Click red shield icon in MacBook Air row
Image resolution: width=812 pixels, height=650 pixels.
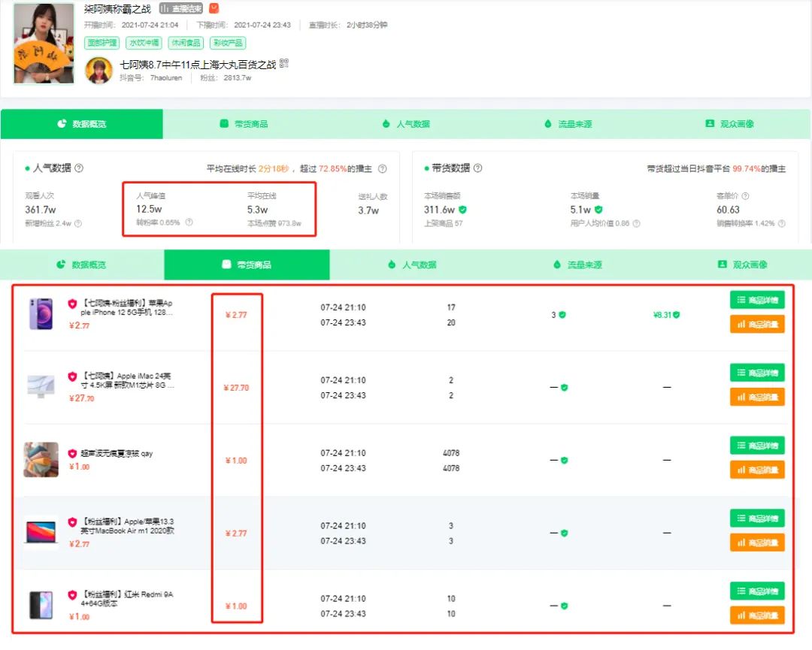pos(72,522)
